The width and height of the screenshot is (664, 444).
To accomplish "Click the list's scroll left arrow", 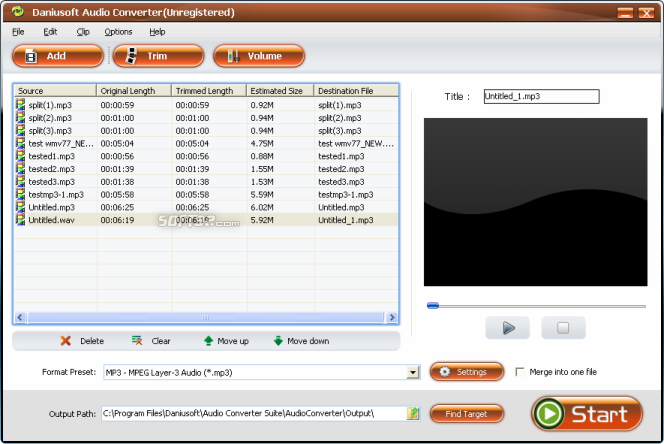I will click(x=20, y=317).
